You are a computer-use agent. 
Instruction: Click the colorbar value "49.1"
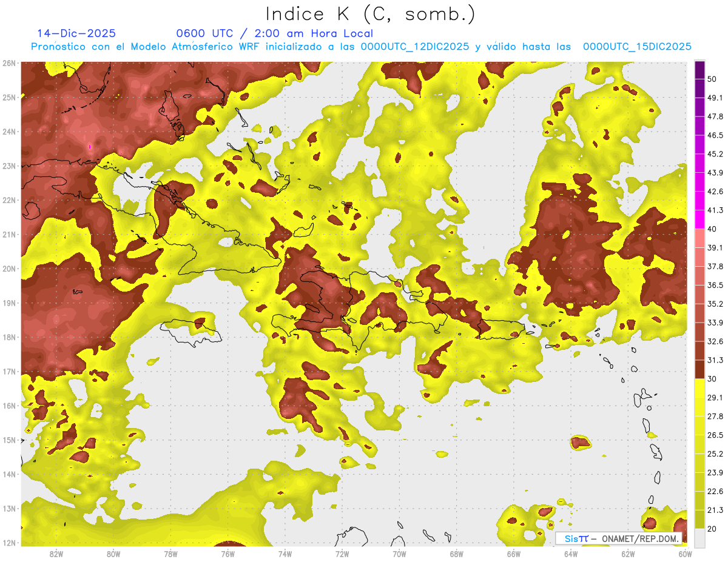pos(715,98)
